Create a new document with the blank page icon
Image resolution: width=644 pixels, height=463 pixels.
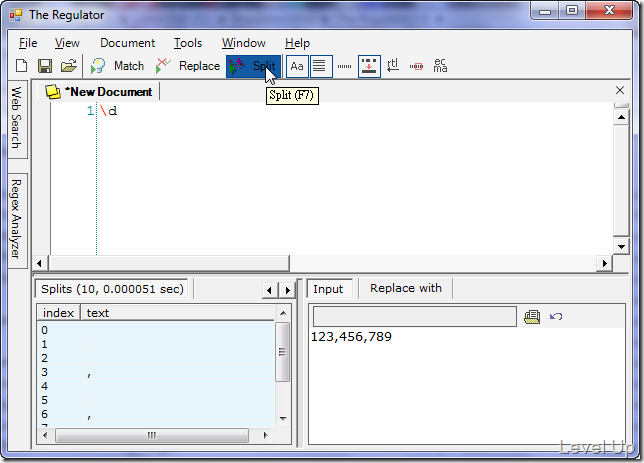click(21, 66)
